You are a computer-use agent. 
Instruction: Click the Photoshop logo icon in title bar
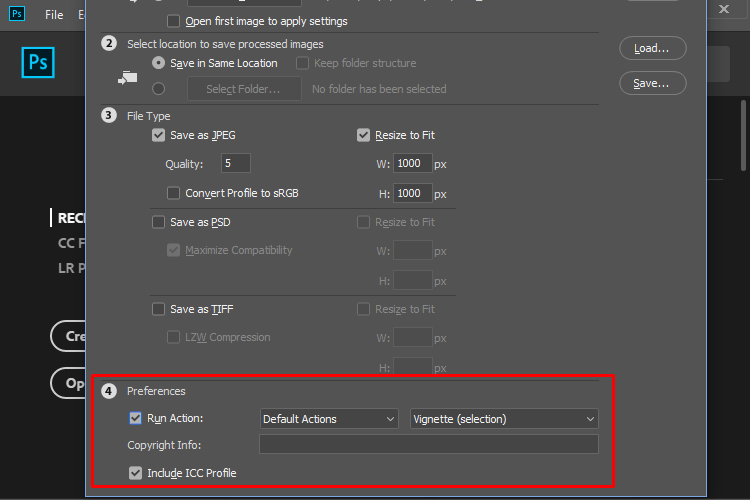pos(17,13)
